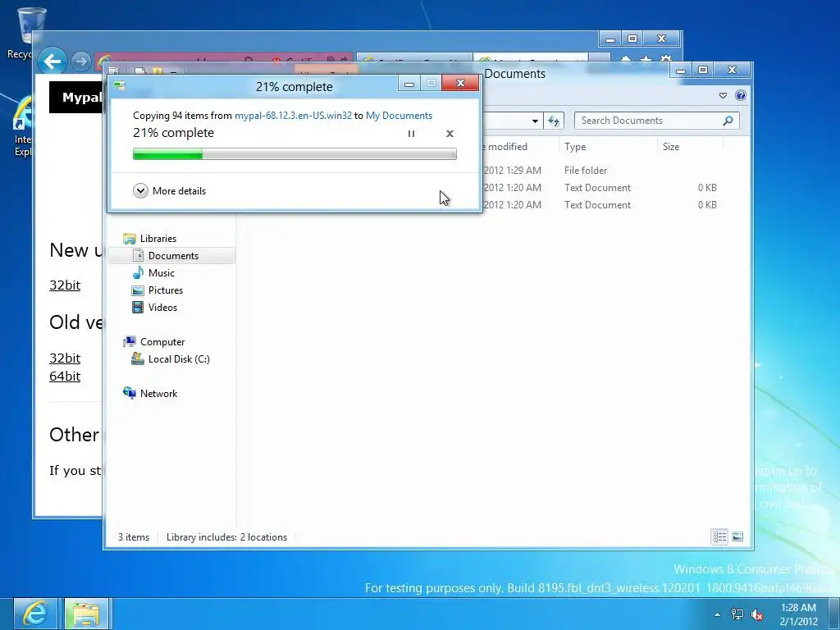Open the Music library
The image size is (840, 630).
point(162,272)
